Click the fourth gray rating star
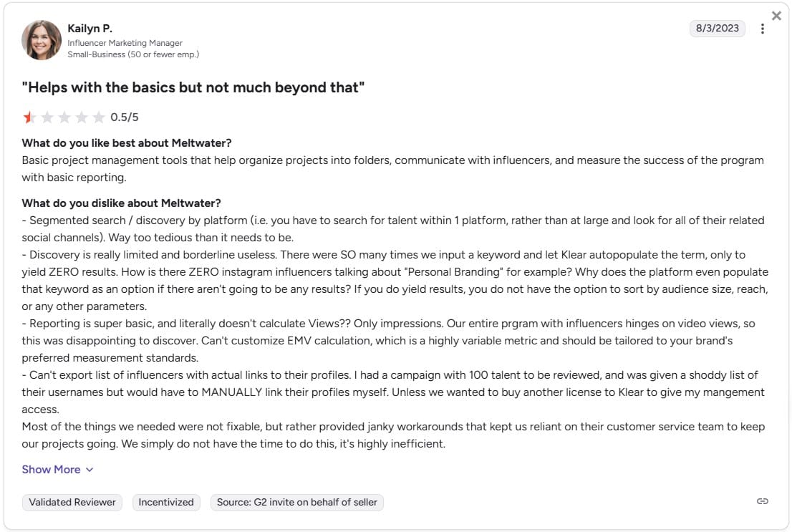Image resolution: width=792 pixels, height=532 pixels. [82, 117]
